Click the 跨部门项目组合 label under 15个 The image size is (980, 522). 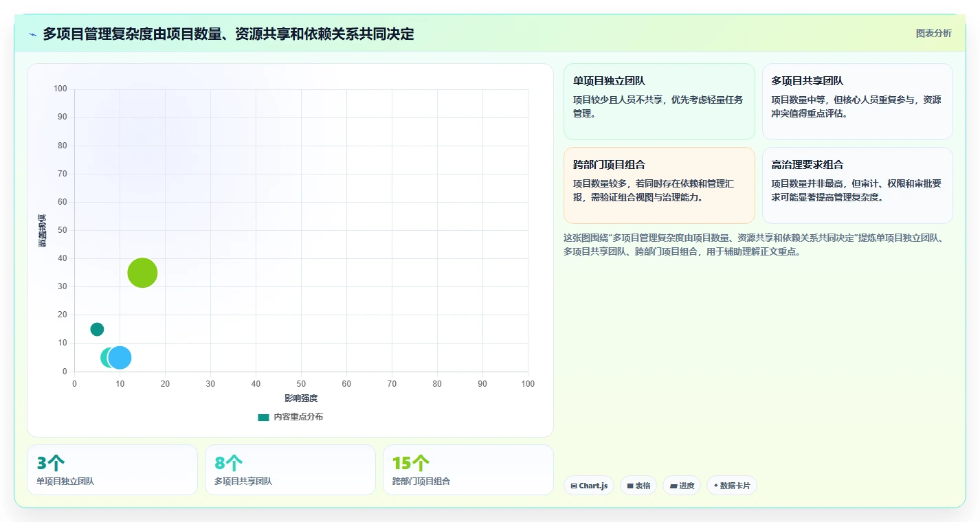click(x=421, y=481)
